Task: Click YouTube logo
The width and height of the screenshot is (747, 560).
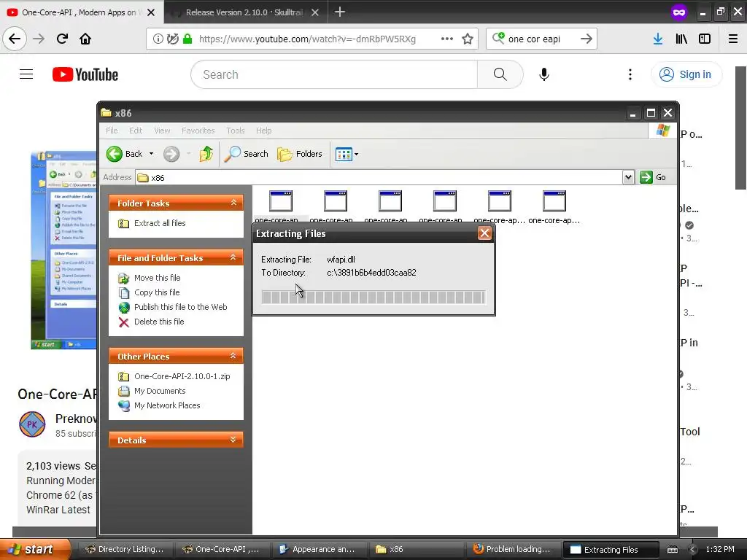Action: [85, 74]
